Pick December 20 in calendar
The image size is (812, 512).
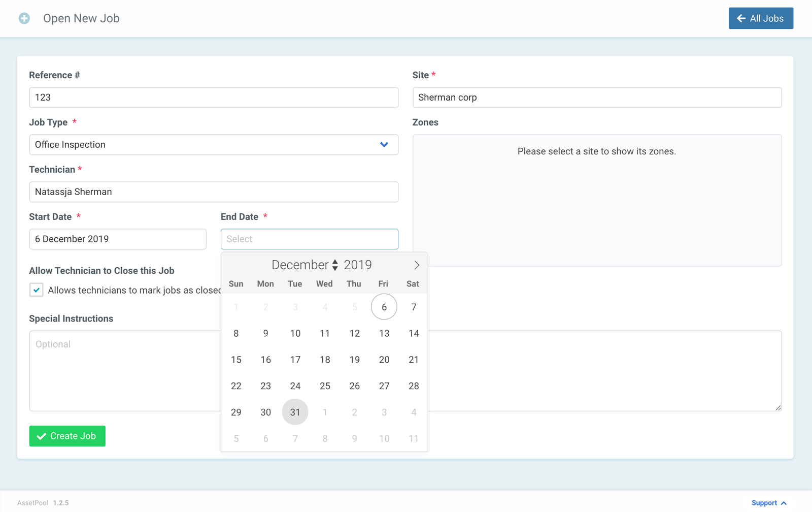384,360
